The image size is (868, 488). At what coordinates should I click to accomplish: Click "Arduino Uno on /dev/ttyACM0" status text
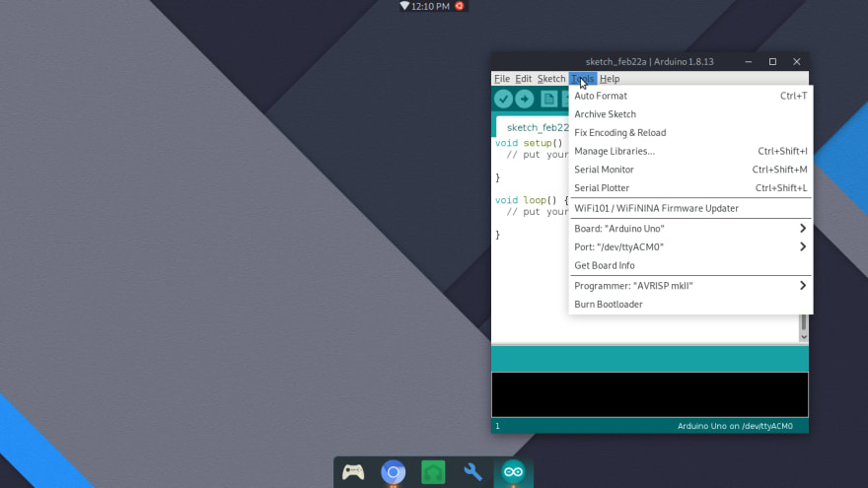(x=735, y=426)
